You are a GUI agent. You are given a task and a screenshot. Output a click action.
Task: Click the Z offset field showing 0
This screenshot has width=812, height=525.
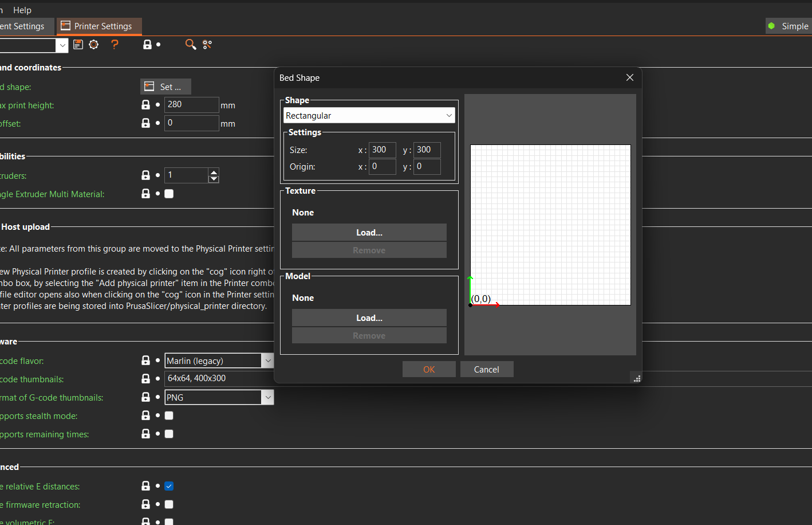click(192, 123)
